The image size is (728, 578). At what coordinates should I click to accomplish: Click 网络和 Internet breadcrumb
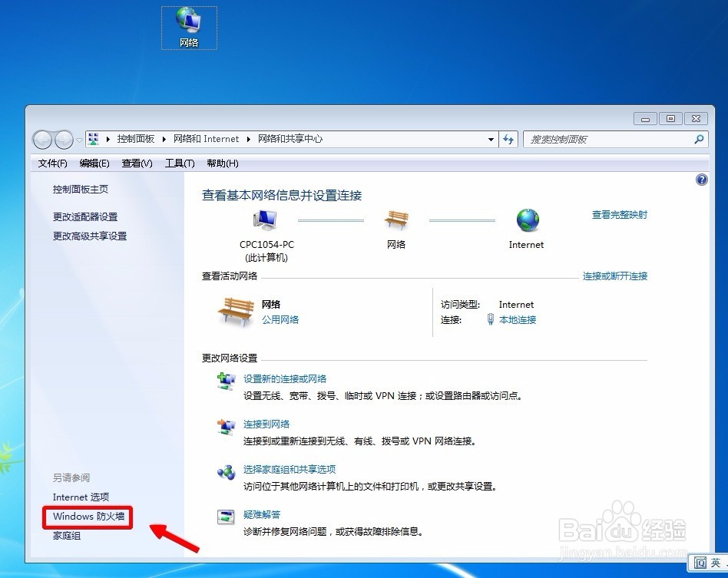tap(206, 139)
